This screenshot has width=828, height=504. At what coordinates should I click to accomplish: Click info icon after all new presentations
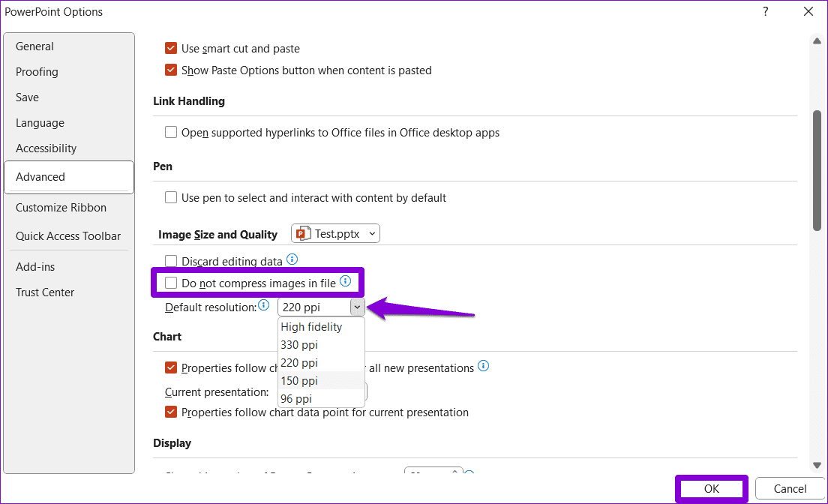coord(484,367)
